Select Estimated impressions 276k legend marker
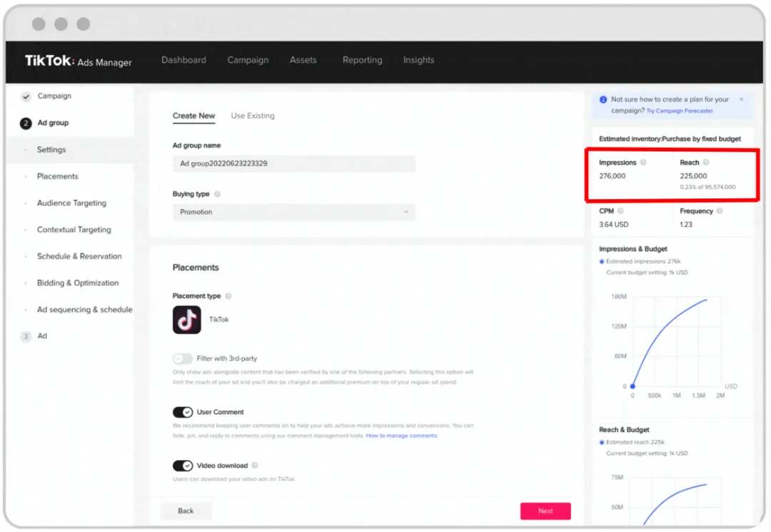The height and width of the screenshot is (532, 771). click(x=602, y=261)
